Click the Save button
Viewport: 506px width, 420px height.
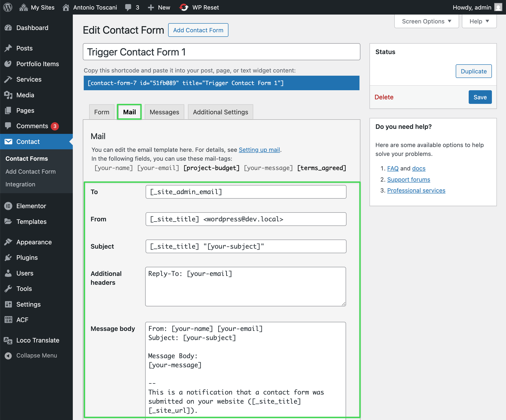point(480,97)
